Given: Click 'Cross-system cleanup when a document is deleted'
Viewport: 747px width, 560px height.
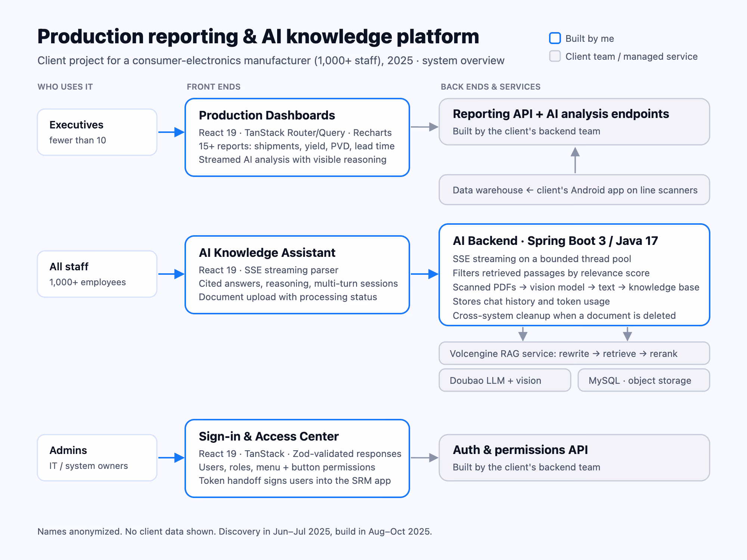Looking at the screenshot, I should [564, 315].
